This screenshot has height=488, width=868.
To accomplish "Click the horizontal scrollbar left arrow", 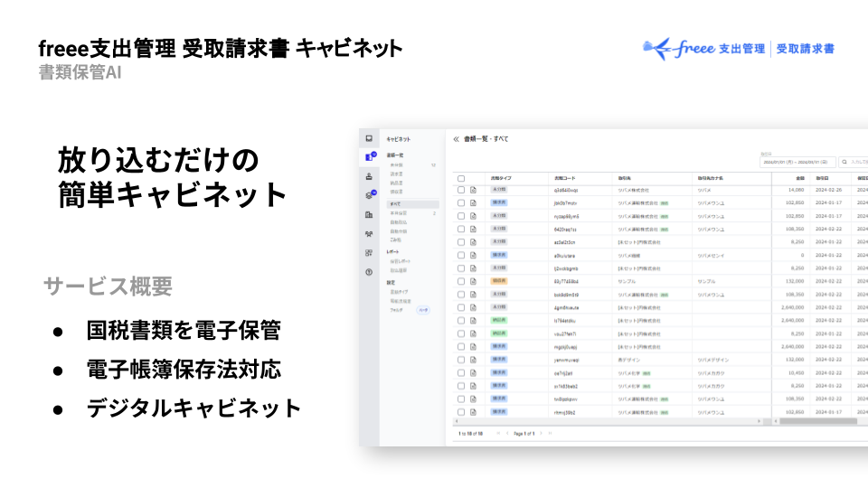I will [x=457, y=422].
